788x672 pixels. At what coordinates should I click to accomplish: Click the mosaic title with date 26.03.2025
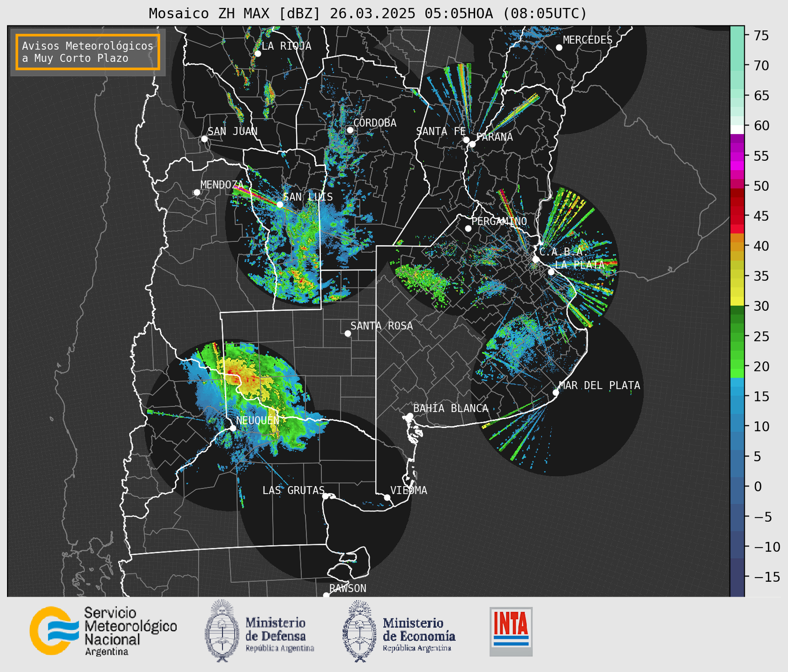coord(368,14)
